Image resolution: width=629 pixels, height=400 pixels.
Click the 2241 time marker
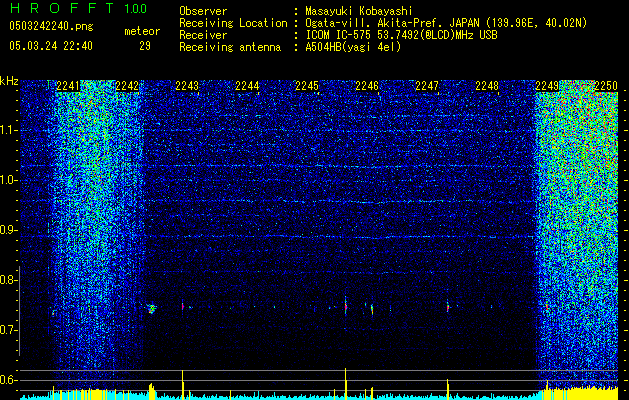point(68,85)
